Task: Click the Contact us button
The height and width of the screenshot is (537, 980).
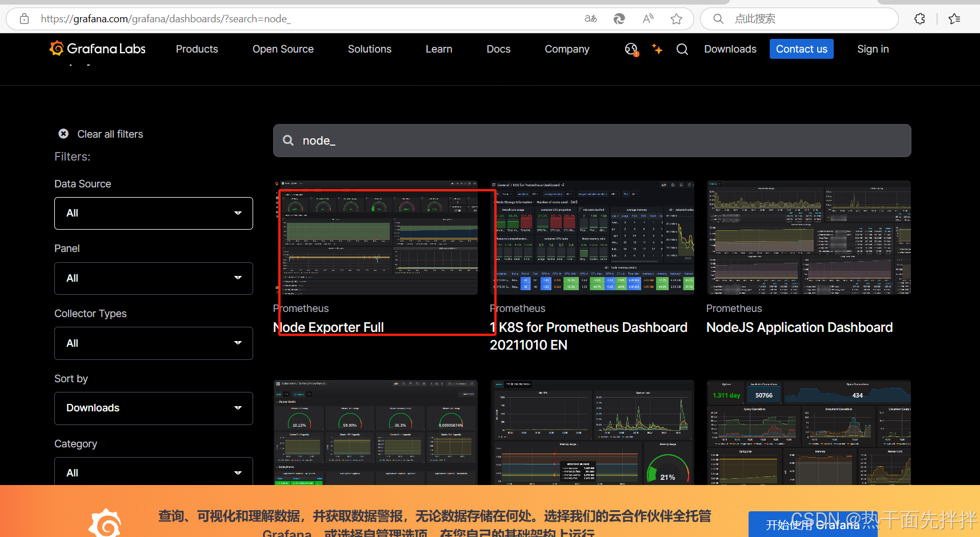Action: click(x=802, y=49)
